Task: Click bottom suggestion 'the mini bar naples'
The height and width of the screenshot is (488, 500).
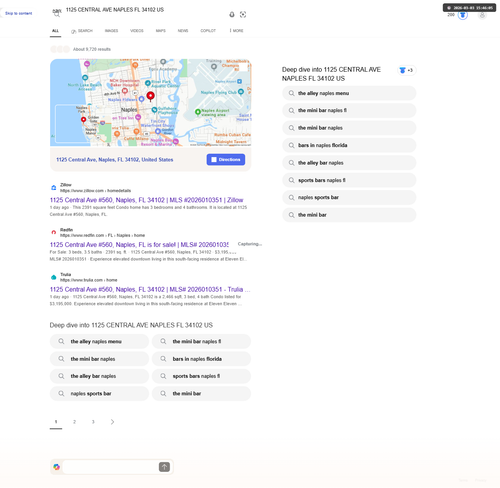Action: tap(99, 359)
